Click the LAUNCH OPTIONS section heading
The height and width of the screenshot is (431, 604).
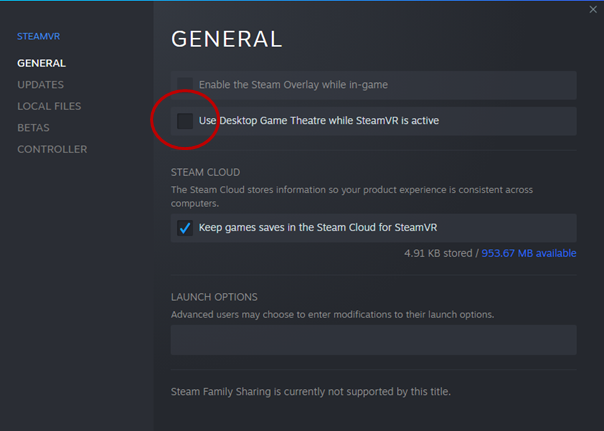[x=214, y=297]
